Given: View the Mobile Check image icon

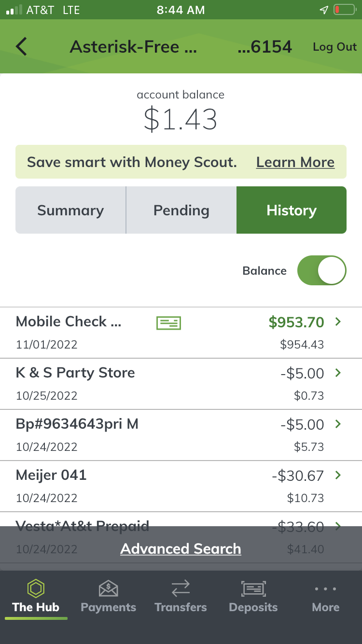Looking at the screenshot, I should point(168,322).
